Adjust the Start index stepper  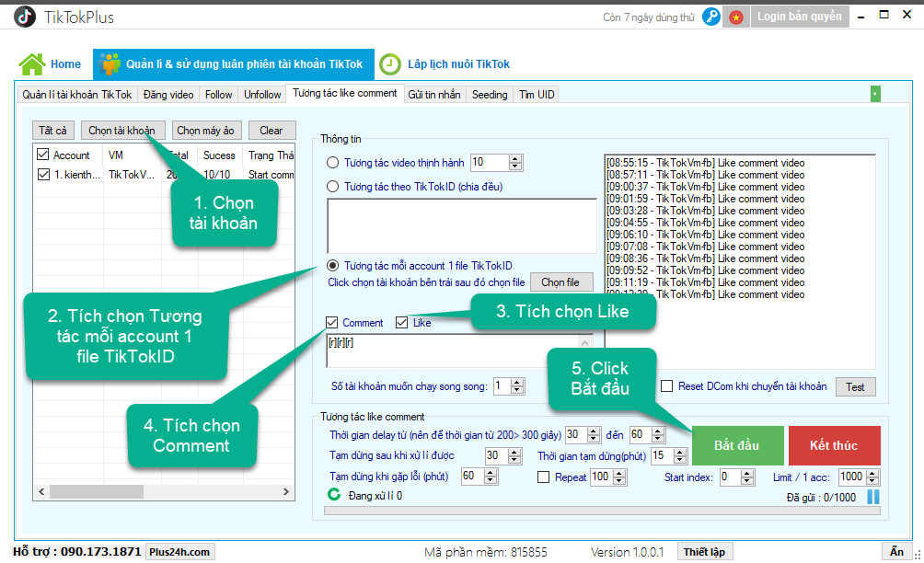pos(747,477)
